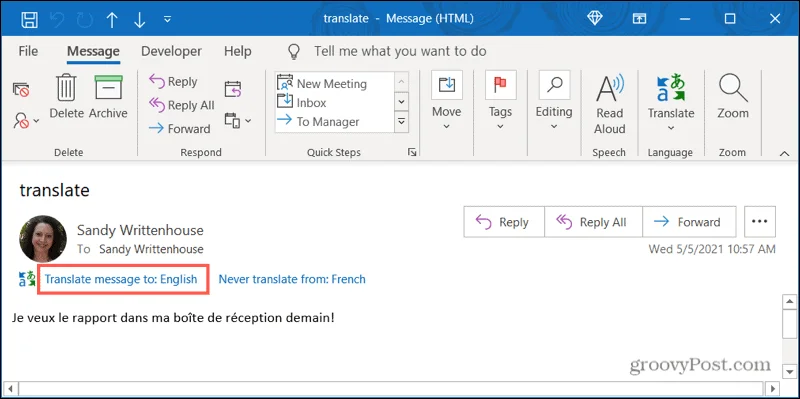Switch to the Developer tab
800x399 pixels.
point(171,51)
